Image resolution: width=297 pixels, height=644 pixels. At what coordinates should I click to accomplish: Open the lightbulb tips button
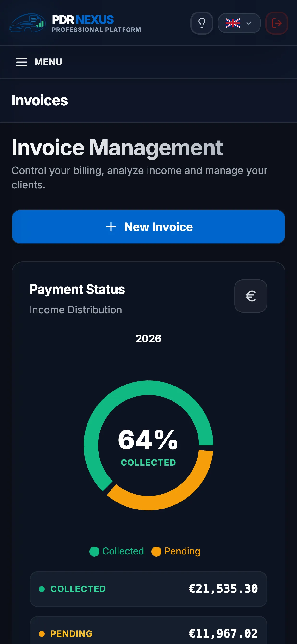(202, 23)
